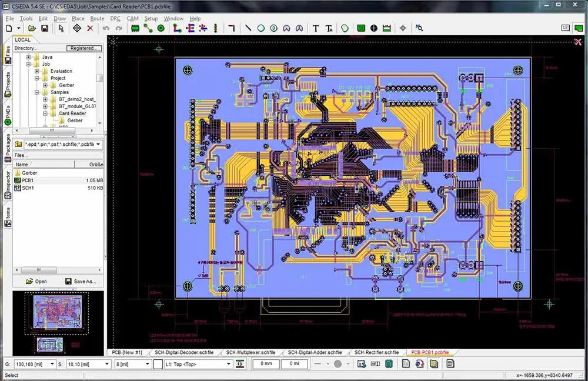Switch to the SCH-Multiplexer.schfile tab
This screenshot has width=588, height=381.
250,353
